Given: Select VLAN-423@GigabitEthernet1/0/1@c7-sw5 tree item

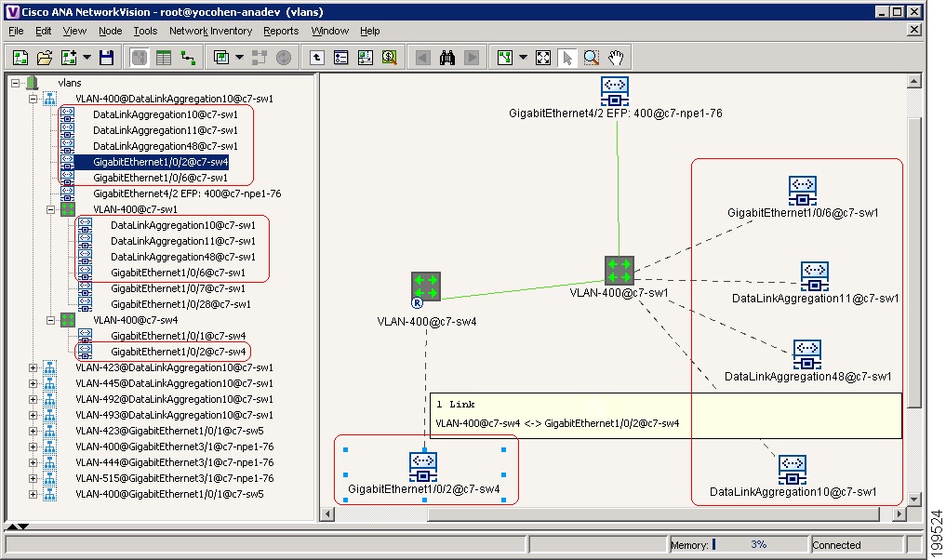Looking at the screenshot, I should (x=169, y=431).
